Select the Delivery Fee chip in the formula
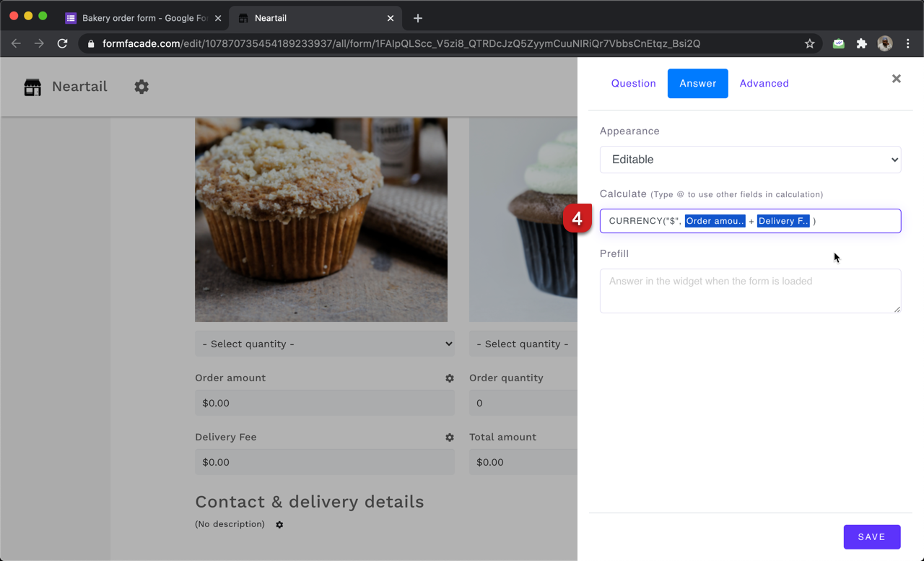 tap(783, 220)
